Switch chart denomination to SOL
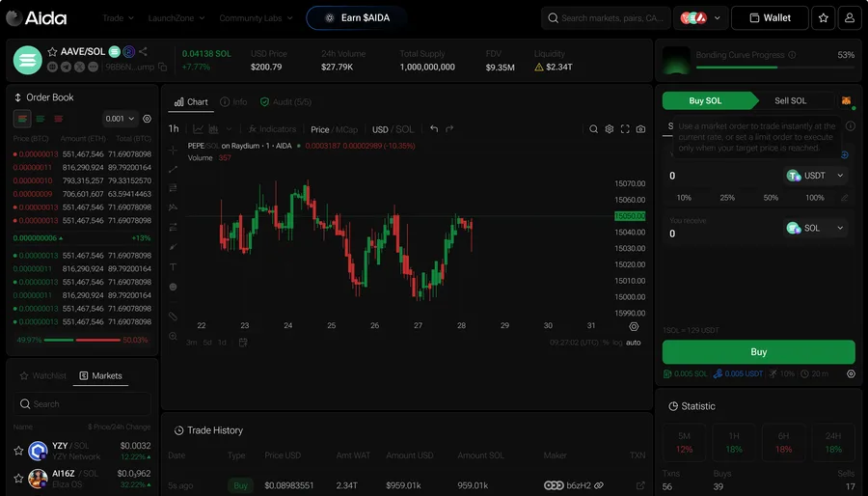The width and height of the screenshot is (868, 496). tap(405, 129)
